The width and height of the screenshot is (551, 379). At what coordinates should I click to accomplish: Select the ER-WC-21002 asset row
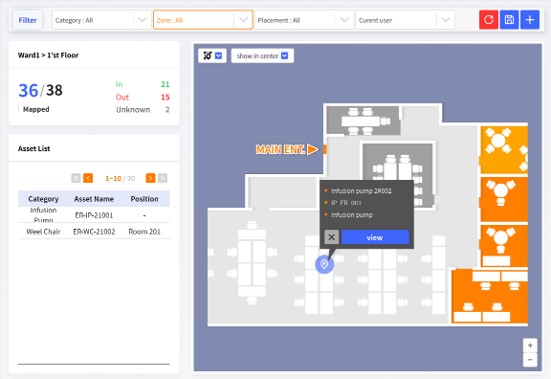[x=94, y=231]
